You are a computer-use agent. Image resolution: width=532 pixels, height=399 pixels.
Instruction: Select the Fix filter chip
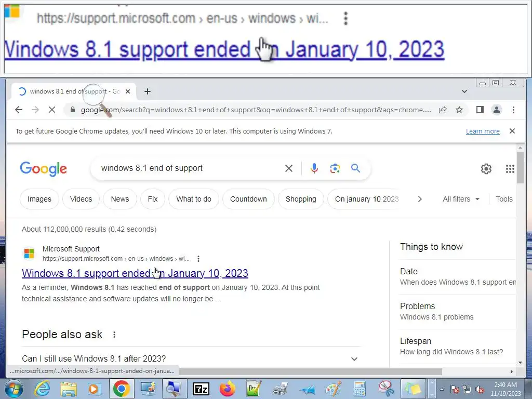pyautogui.click(x=153, y=199)
